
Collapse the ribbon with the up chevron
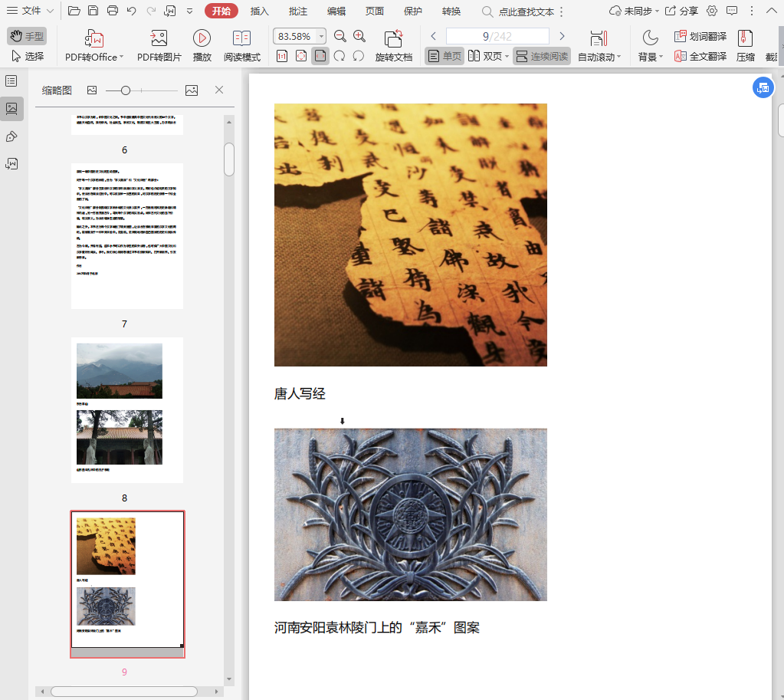(772, 11)
